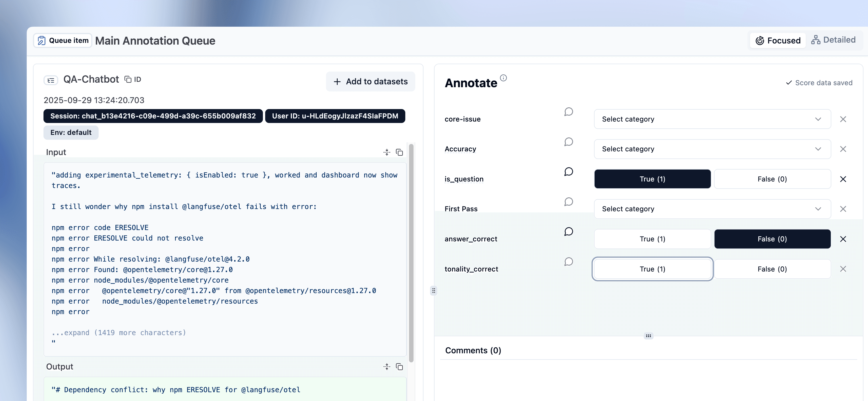Open the Accuracy category dropdown
The width and height of the screenshot is (868, 401).
point(712,149)
